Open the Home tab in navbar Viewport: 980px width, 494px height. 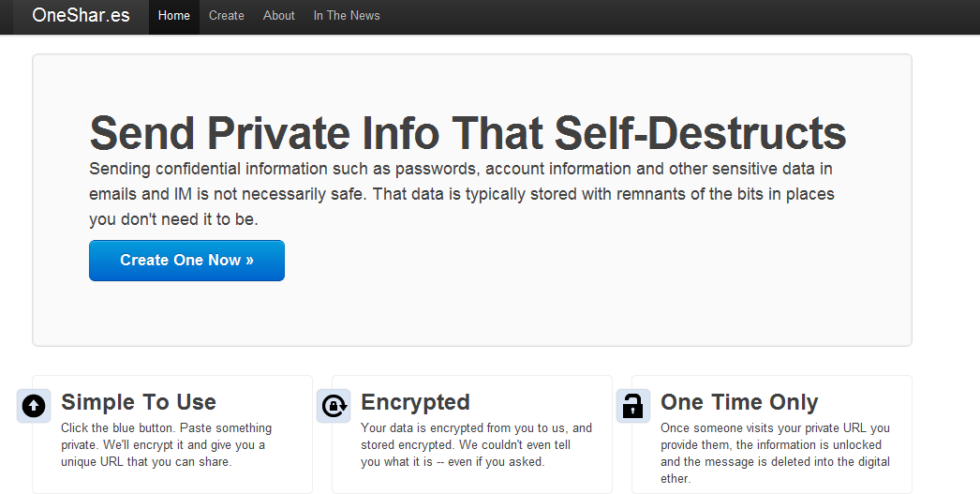point(173,16)
